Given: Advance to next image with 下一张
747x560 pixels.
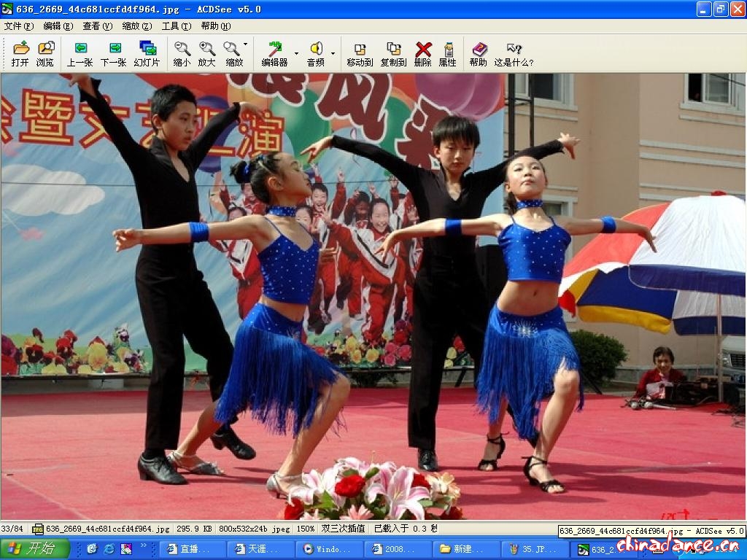Looking at the screenshot, I should click(x=113, y=54).
